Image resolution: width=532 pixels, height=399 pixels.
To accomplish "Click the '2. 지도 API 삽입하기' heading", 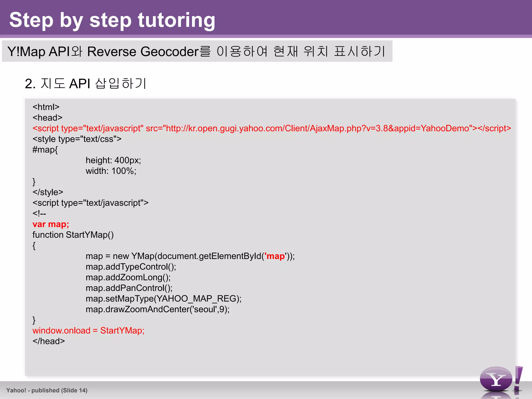I will 86,84.
